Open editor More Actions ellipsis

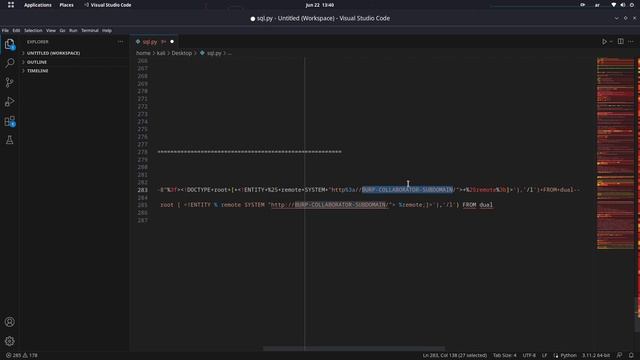point(631,42)
